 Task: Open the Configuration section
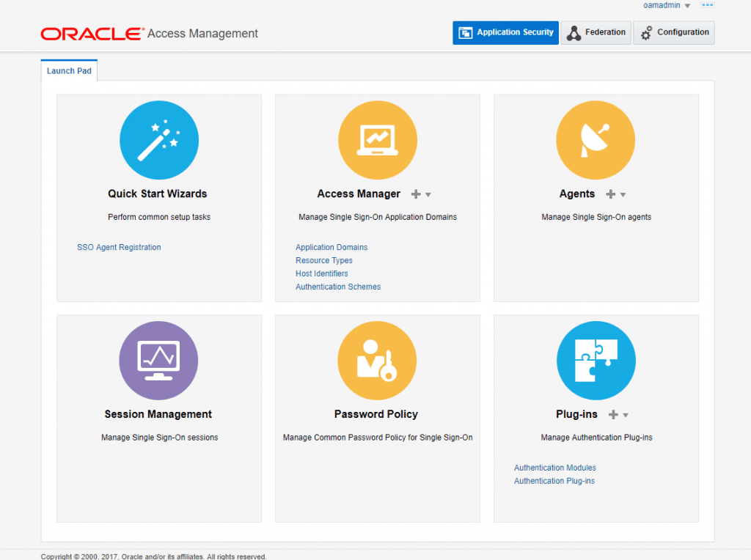[674, 33]
